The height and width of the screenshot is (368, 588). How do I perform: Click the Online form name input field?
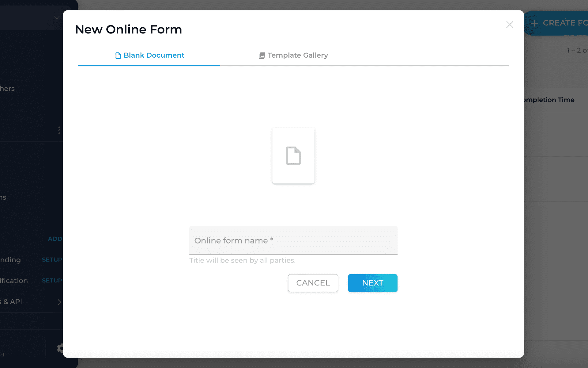(x=293, y=241)
